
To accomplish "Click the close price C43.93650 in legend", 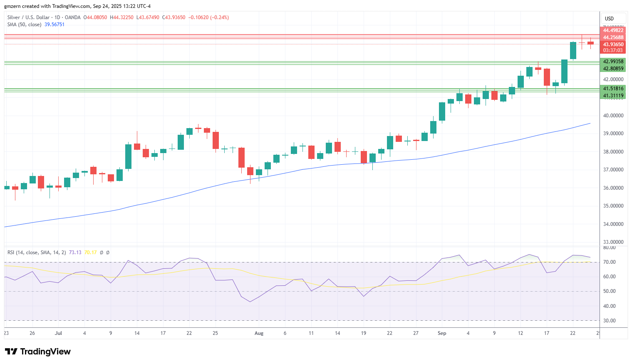I will pyautogui.click(x=173, y=17).
